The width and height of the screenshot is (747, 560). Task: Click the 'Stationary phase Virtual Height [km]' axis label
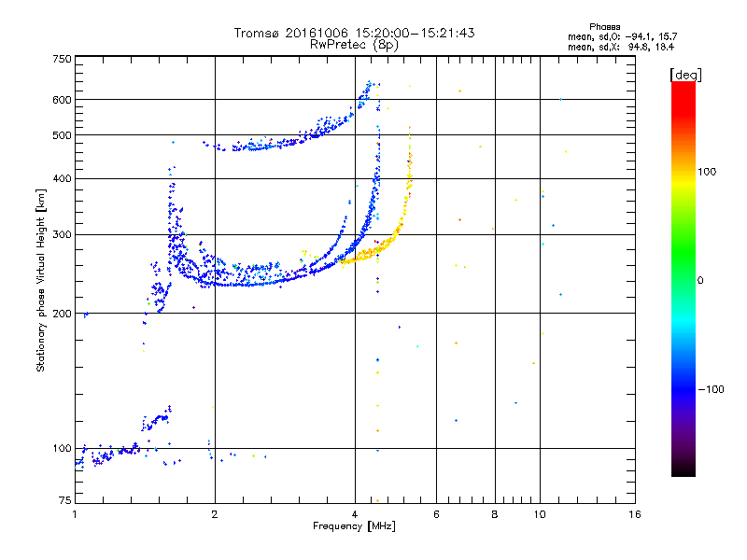[41, 281]
